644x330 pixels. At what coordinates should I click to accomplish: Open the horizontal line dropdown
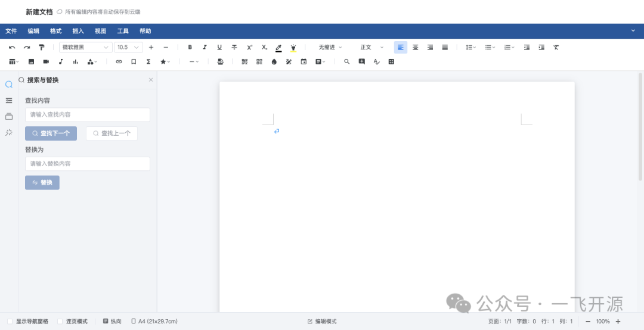pos(194,62)
